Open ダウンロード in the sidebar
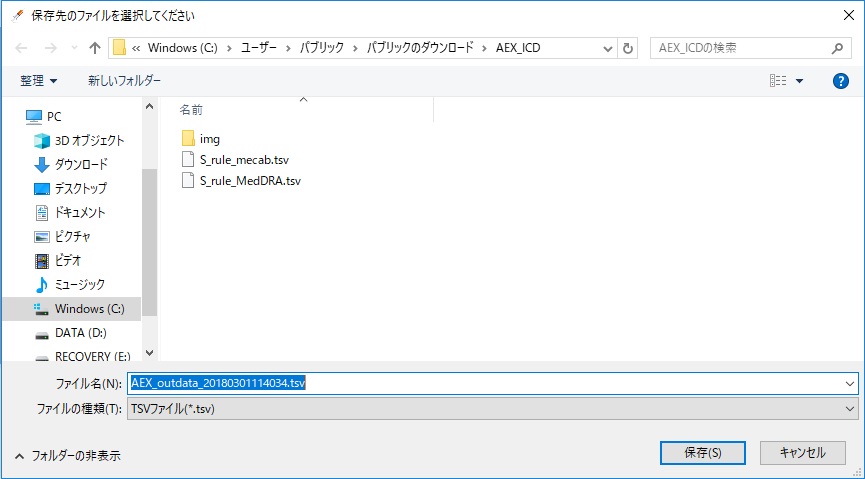The width and height of the screenshot is (865, 479). 81,164
